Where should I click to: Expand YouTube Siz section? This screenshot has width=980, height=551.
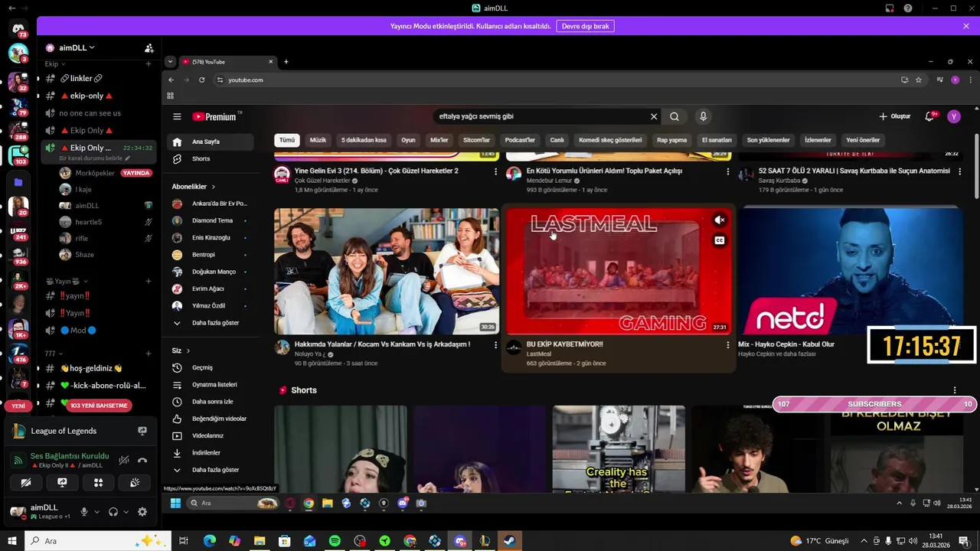(181, 350)
